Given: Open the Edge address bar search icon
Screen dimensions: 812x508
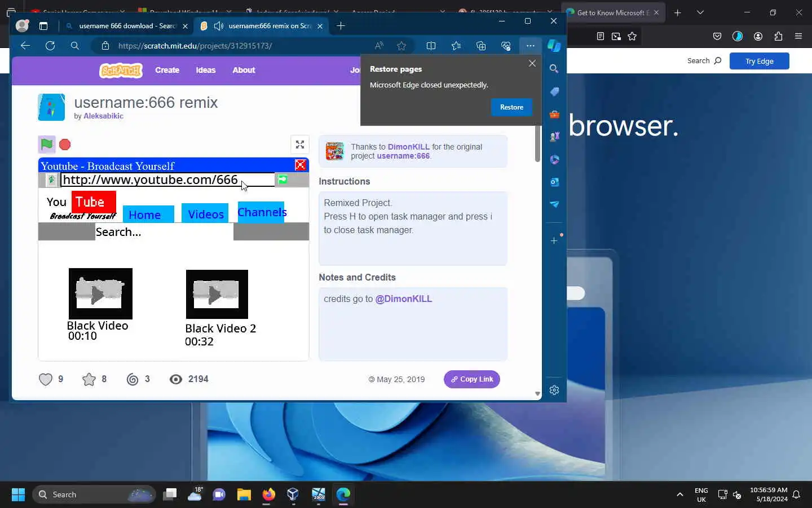Looking at the screenshot, I should coord(74,46).
